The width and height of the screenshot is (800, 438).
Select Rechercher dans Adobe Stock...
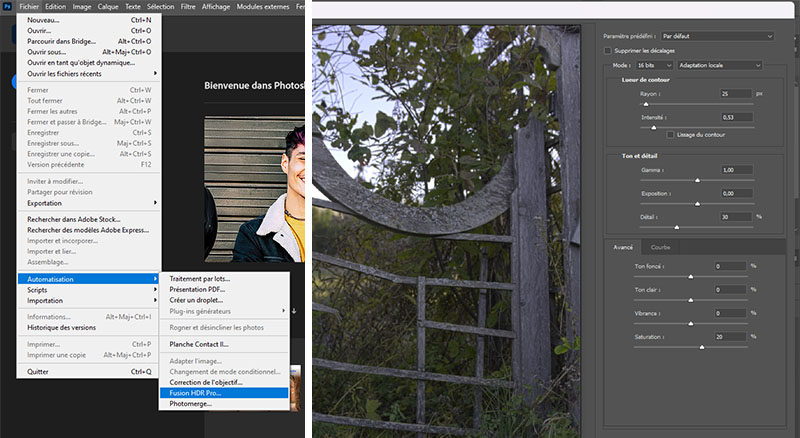89,220
